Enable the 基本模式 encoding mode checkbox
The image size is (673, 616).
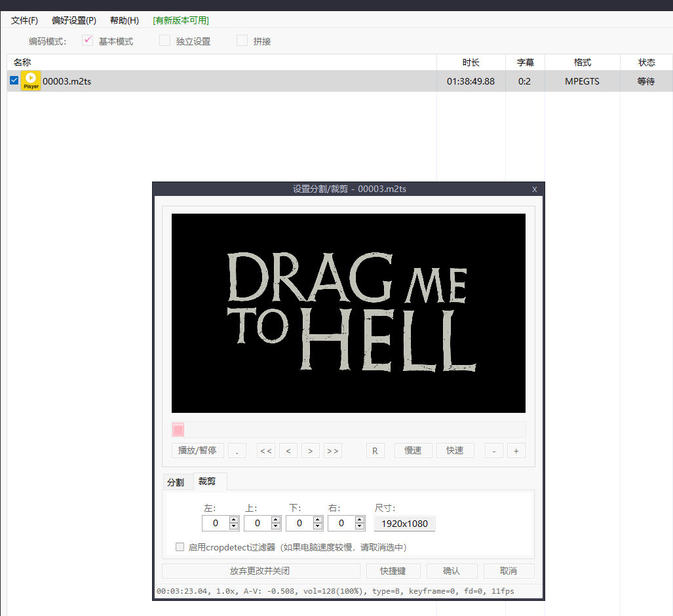87,41
